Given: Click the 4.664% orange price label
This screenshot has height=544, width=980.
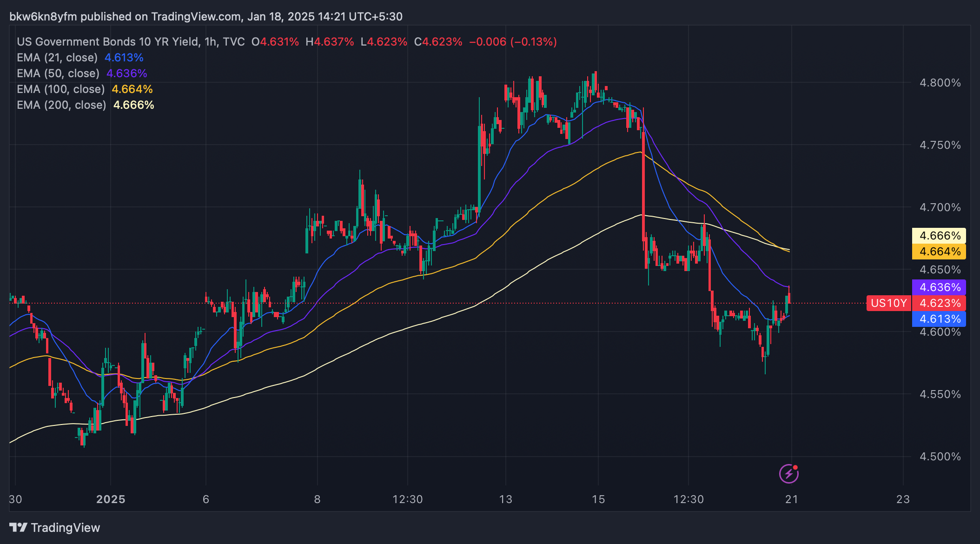Looking at the screenshot, I should pos(940,252).
